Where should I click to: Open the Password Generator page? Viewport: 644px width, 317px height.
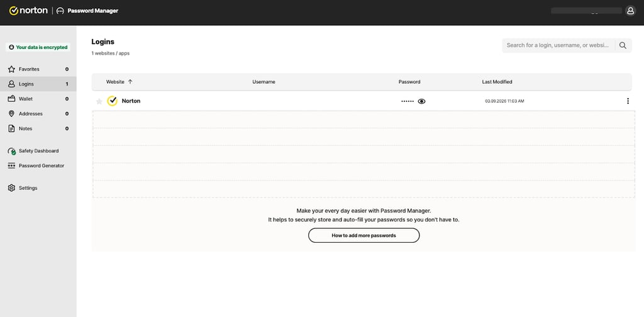pyautogui.click(x=38, y=166)
